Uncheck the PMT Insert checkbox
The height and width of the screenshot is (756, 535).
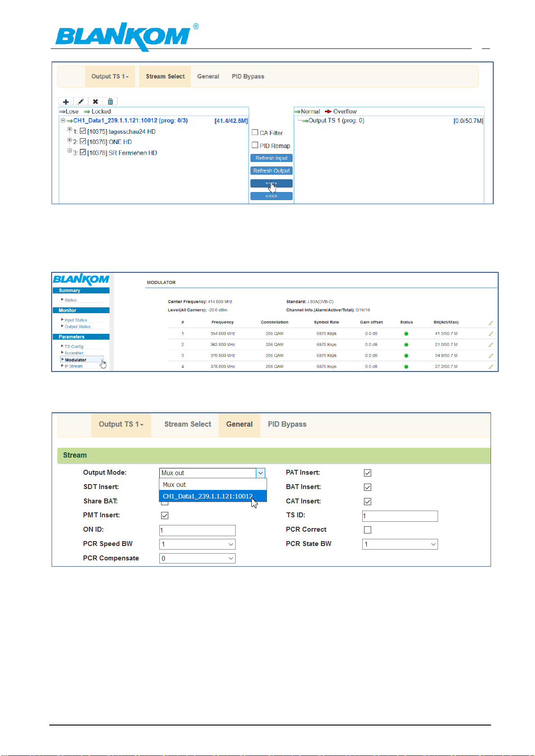[x=165, y=516]
